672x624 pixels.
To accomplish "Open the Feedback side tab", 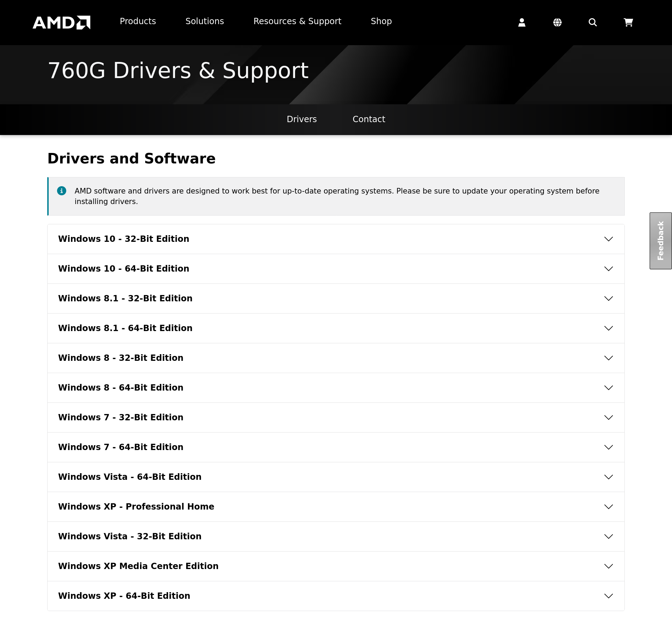I will (x=660, y=241).
